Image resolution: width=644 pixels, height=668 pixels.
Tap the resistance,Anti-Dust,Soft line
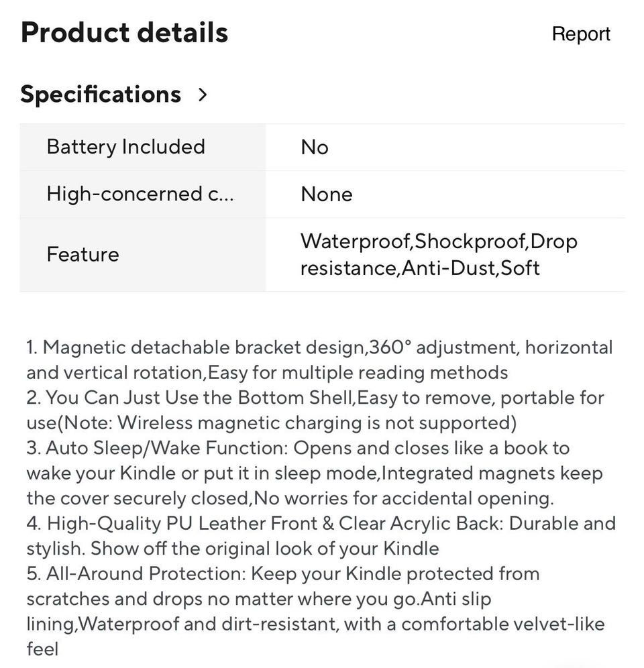tap(420, 268)
